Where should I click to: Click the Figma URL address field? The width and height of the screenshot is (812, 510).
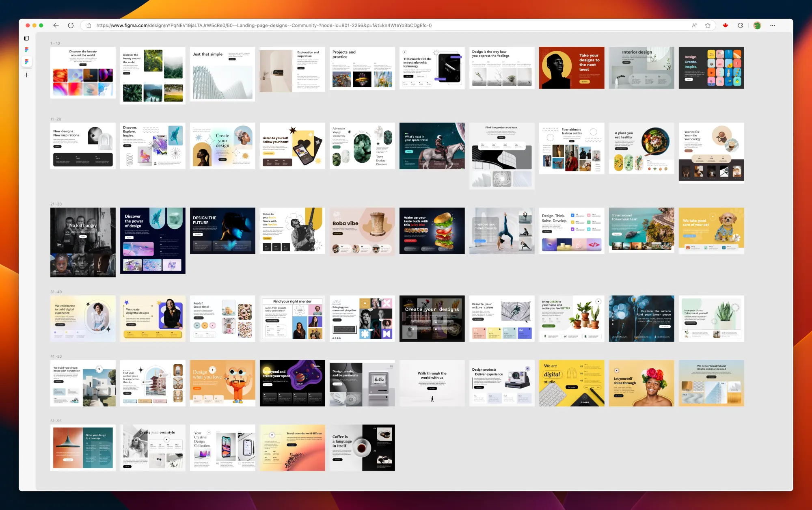pos(264,25)
